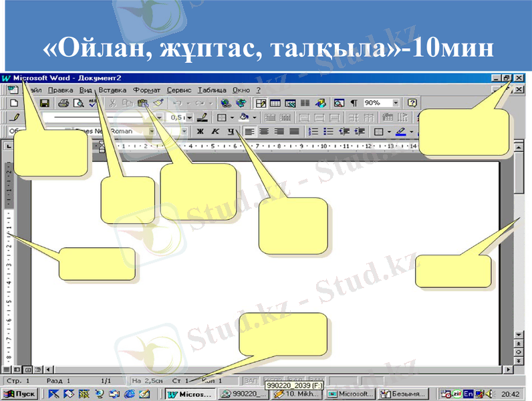The width and height of the screenshot is (532, 401).
Task: Expand the highlight color dropdown arrow
Action: click(x=411, y=131)
